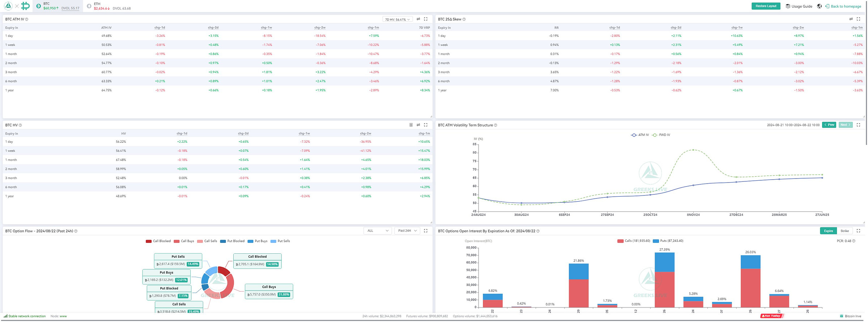
Task: Toggle Puts series in open interest legend
Action: click(x=668, y=241)
